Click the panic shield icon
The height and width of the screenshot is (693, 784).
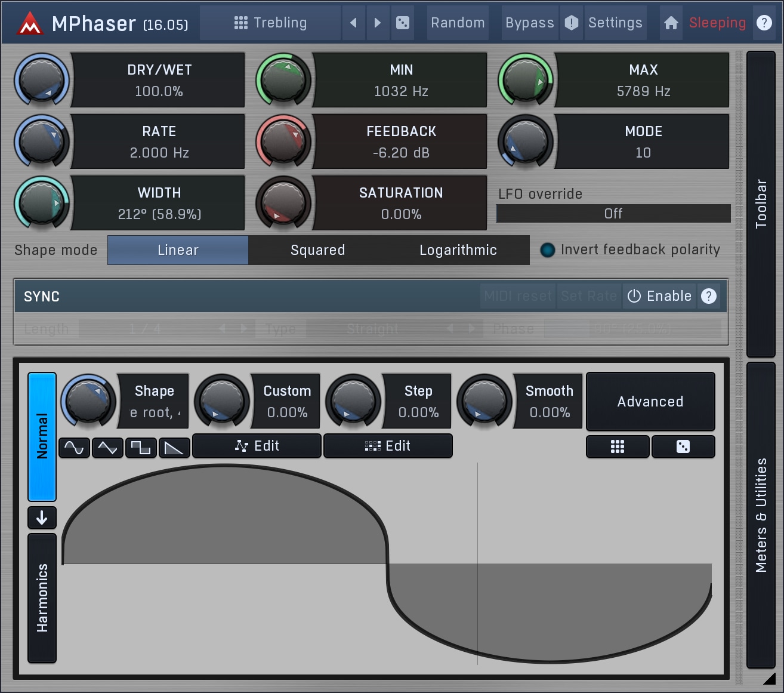[571, 23]
